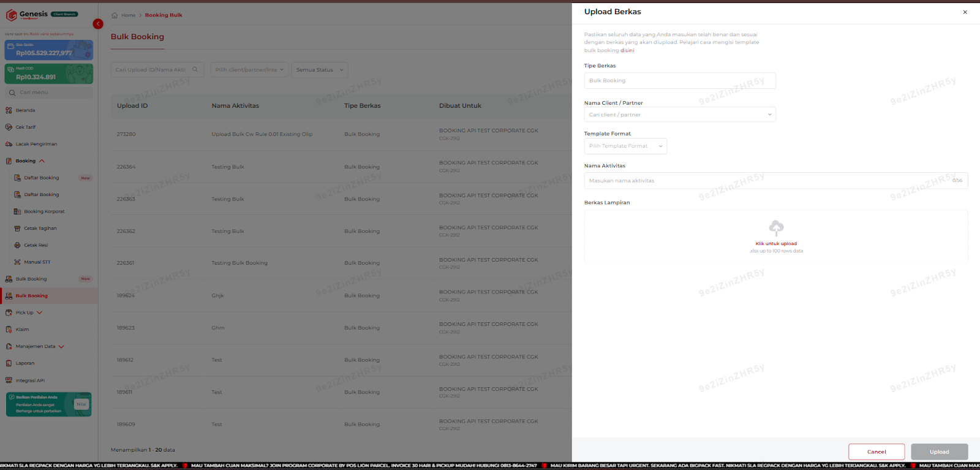This screenshot has height=470, width=980.
Task: Click the cloud upload icon in Berkas Lampiran
Action: tap(776, 228)
